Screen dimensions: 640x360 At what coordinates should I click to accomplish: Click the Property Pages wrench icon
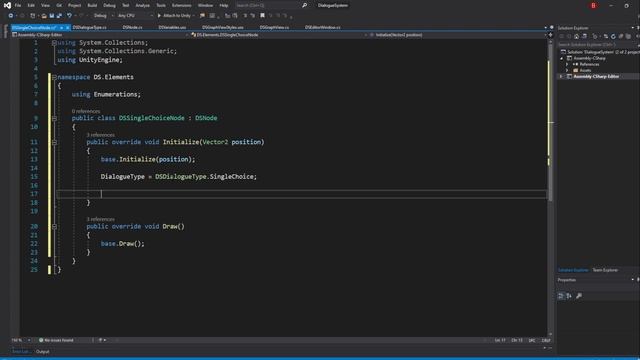tap(579, 296)
